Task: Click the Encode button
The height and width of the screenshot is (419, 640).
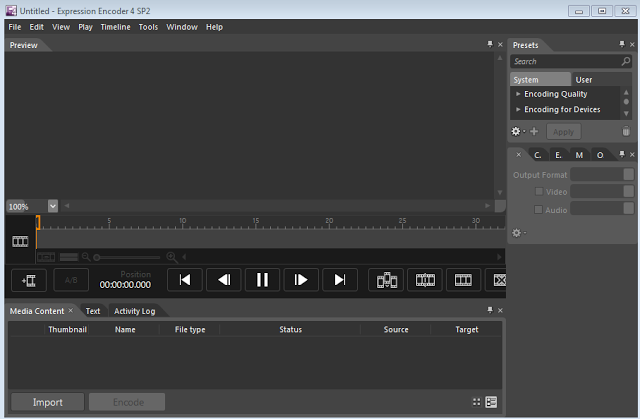Action: (127, 402)
